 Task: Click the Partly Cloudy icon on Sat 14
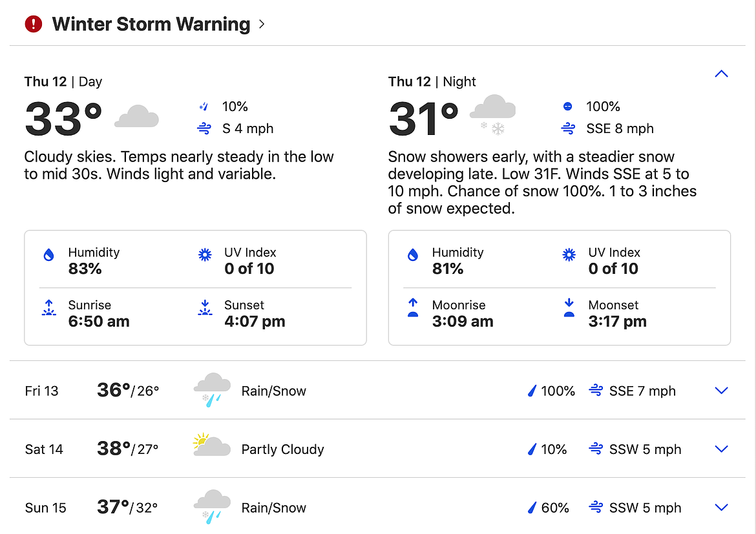point(212,447)
